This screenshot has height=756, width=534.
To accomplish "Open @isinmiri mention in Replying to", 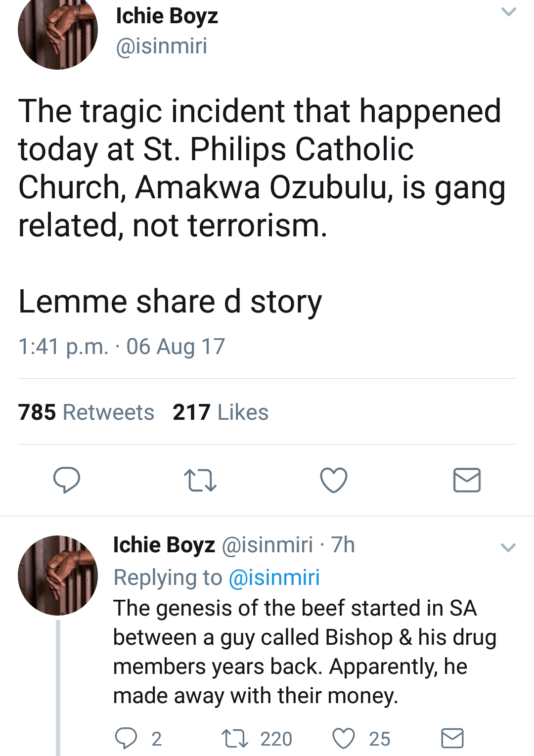I will coord(274,578).
